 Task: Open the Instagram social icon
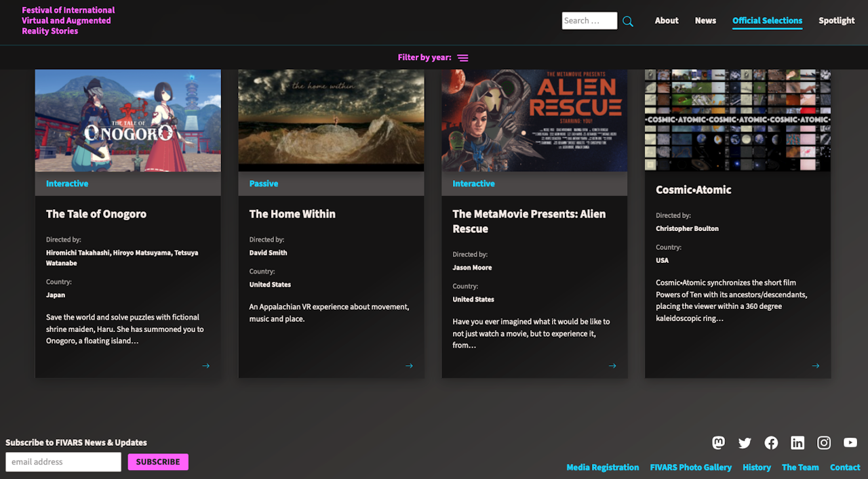824,443
